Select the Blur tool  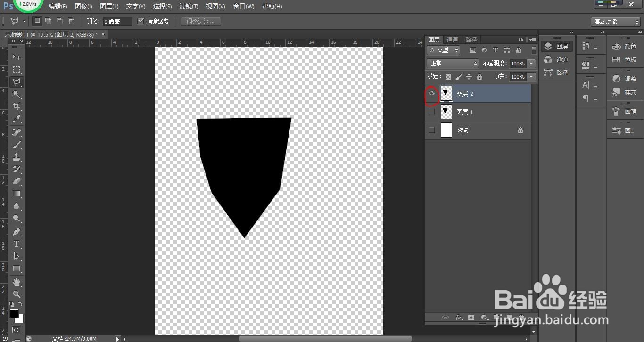point(17,206)
